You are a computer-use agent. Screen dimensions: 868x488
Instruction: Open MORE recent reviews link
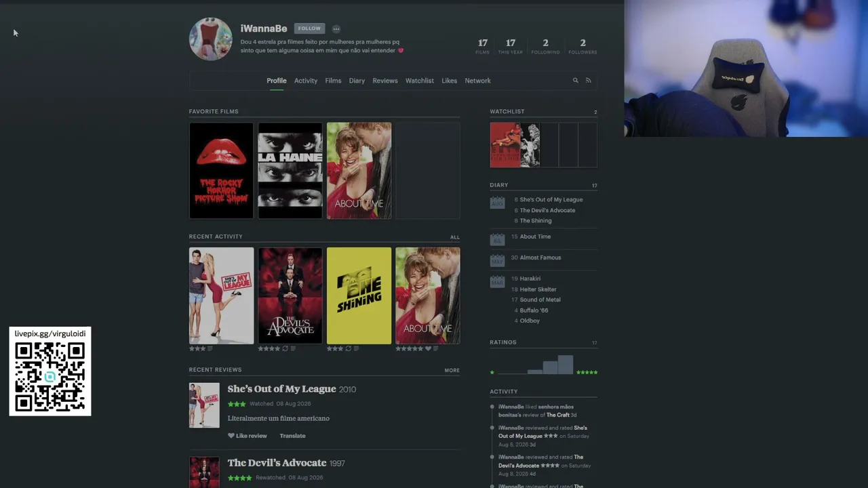[452, 371]
